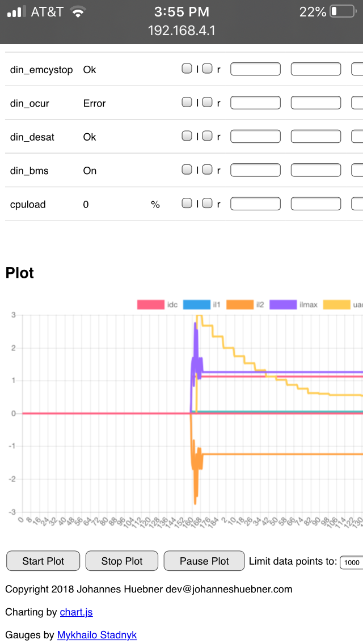The image size is (363, 644).
Task: Toggle the ilmax legend color box
Action: [x=282, y=305]
